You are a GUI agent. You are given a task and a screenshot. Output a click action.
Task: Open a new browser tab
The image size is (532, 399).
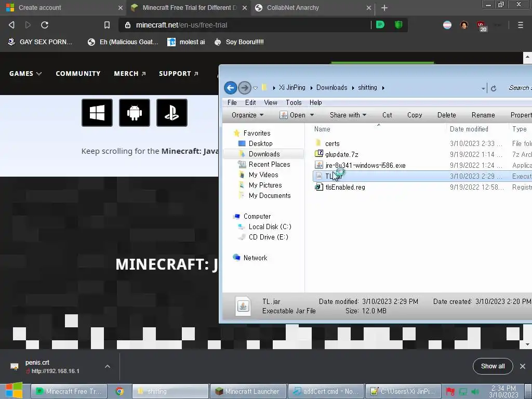[x=384, y=7]
